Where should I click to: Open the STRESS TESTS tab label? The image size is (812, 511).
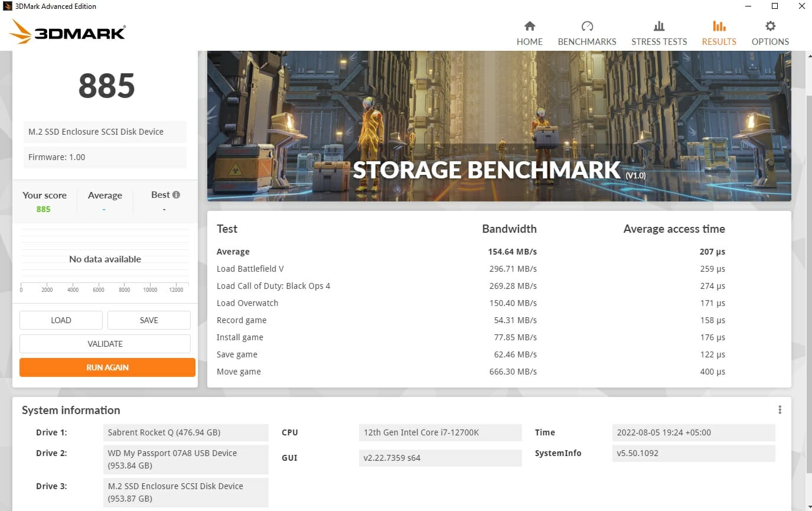click(x=659, y=42)
